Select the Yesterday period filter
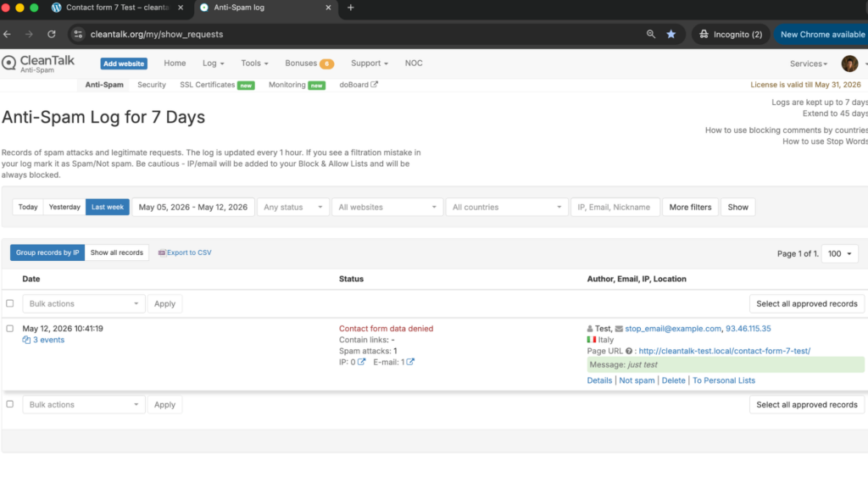The width and height of the screenshot is (868, 488). (x=64, y=207)
